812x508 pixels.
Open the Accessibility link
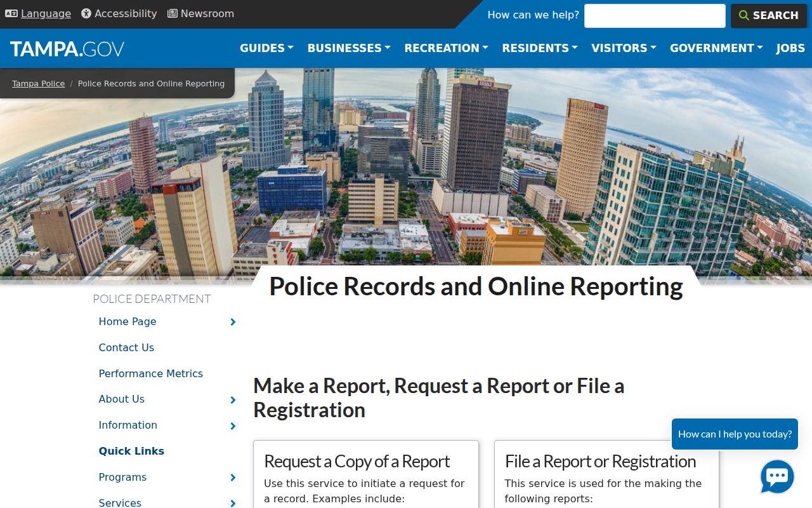pyautogui.click(x=126, y=13)
